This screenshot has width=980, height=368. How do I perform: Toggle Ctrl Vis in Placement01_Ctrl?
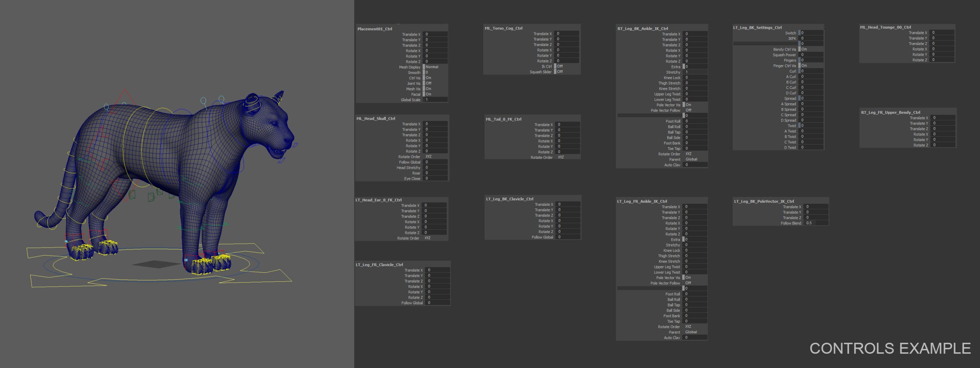435,78
